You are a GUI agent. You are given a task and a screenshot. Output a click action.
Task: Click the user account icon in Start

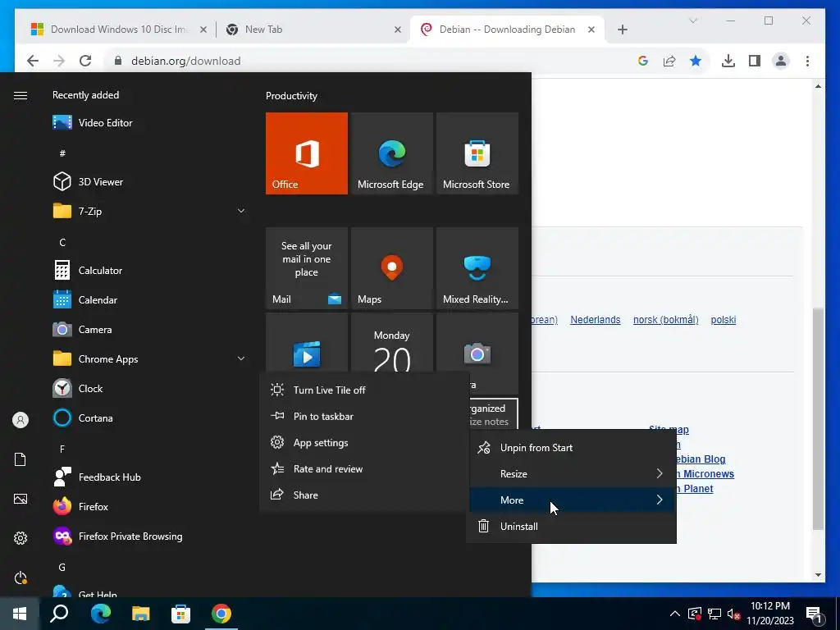pyautogui.click(x=21, y=420)
